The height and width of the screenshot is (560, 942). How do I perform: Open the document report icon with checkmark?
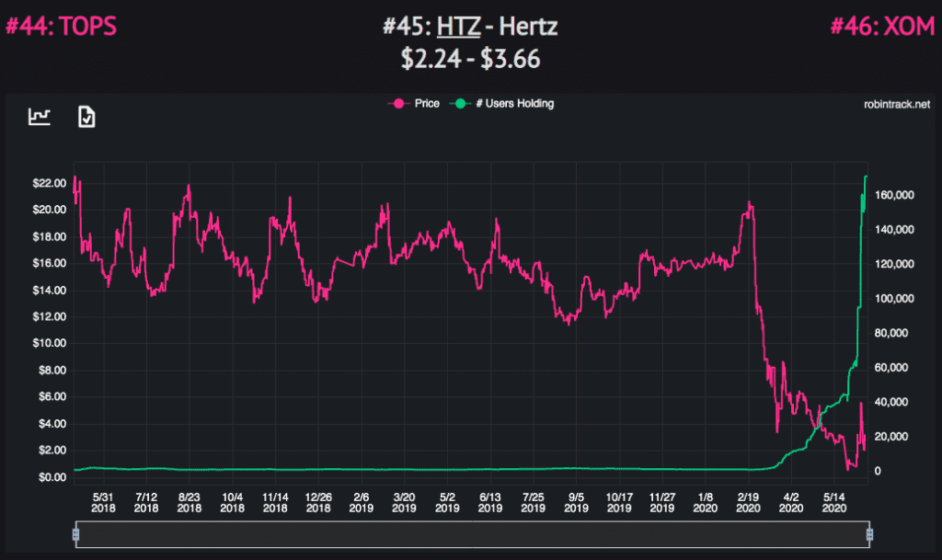point(87,116)
